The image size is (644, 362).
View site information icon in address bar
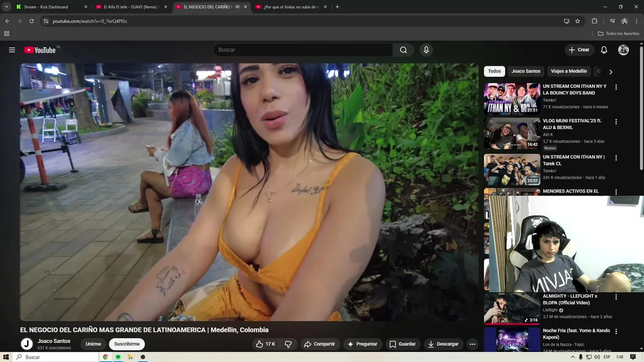[x=46, y=21]
